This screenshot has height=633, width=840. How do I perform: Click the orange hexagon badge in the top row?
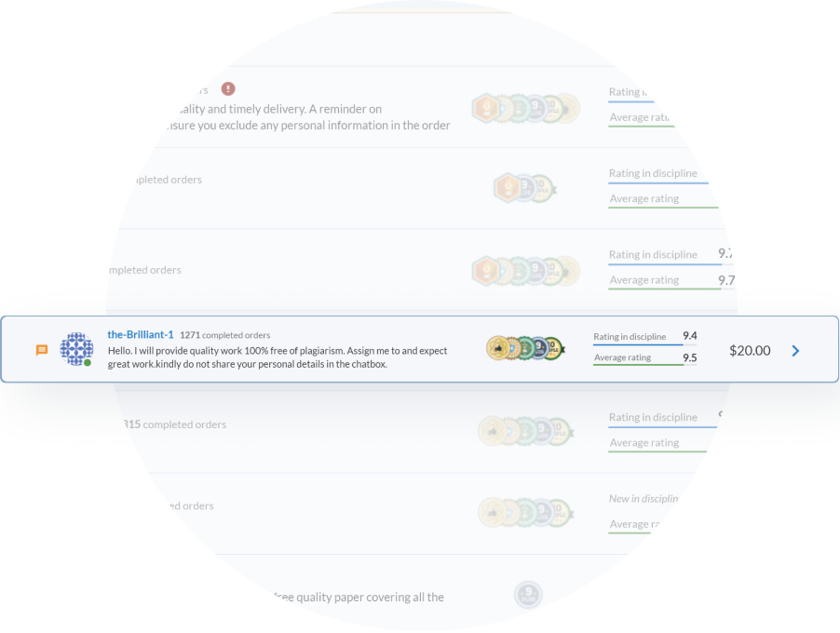(484, 108)
